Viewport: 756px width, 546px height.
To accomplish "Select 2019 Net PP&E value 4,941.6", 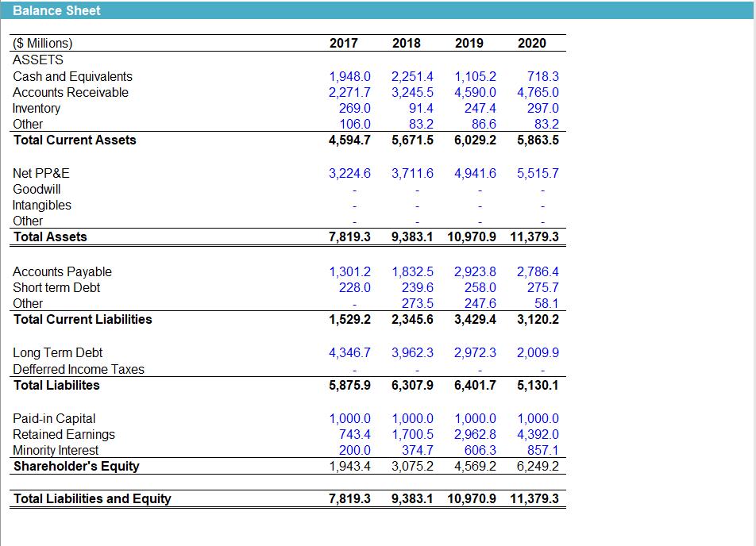I will [475, 174].
